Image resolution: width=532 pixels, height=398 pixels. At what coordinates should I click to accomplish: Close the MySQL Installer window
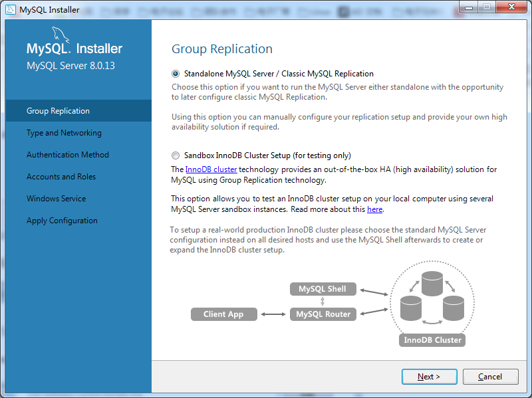(511, 7)
